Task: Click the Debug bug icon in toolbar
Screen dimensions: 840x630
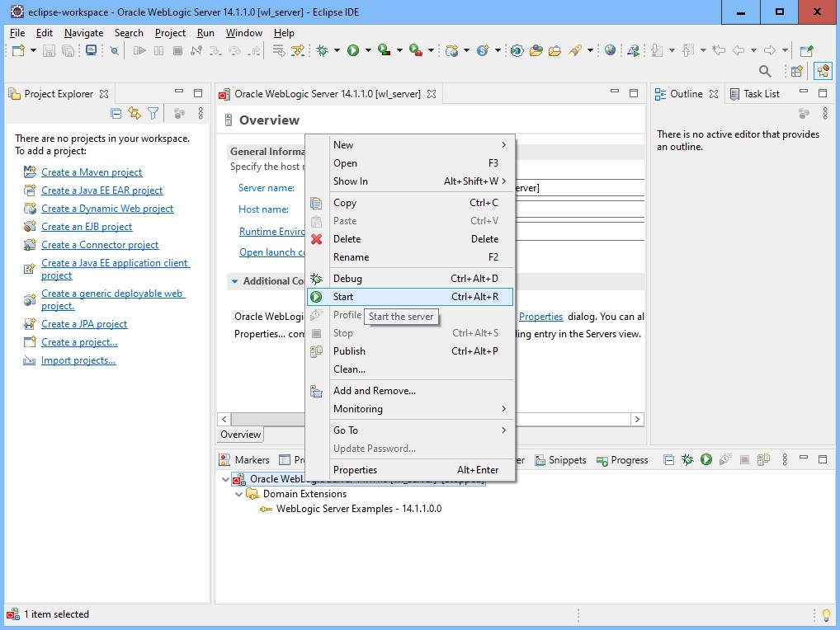Action: 322,51
